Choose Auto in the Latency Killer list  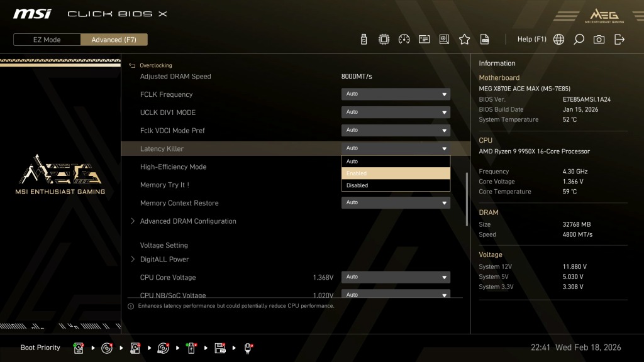coord(396,162)
